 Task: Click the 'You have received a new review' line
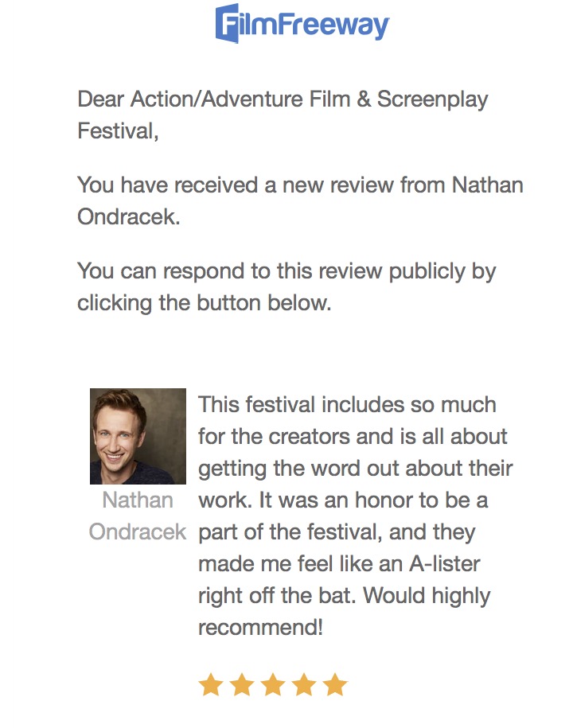[300, 185]
